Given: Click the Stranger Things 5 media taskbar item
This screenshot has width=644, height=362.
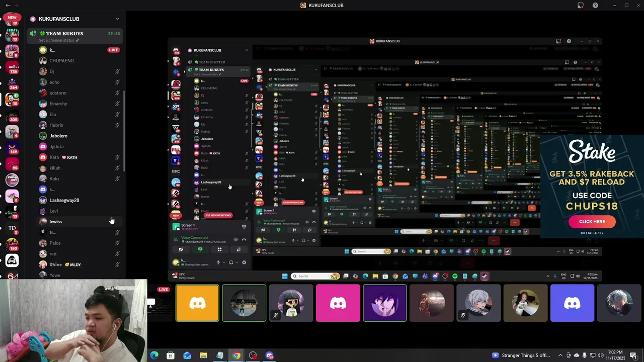Looking at the screenshot, I should (521, 355).
